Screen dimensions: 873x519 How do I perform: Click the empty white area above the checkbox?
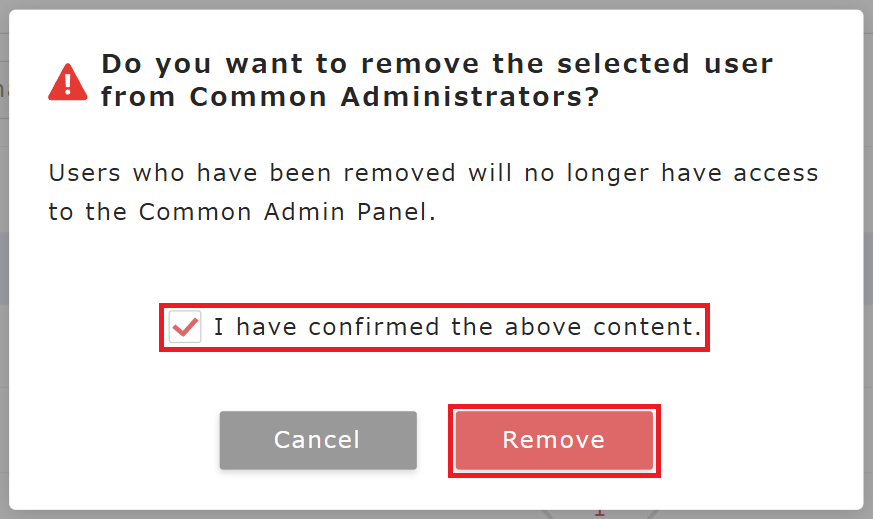click(436, 265)
